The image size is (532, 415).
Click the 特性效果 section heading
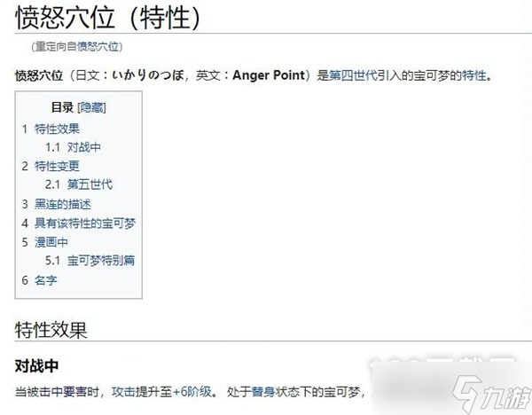click(51, 330)
